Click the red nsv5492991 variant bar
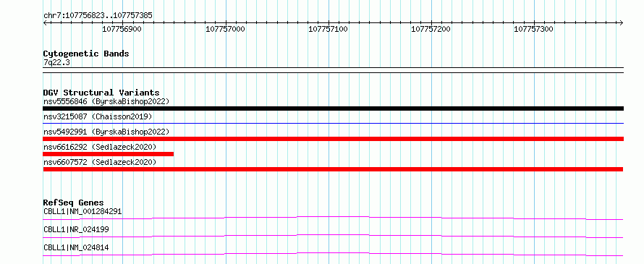The height and width of the screenshot is (264, 644). [333, 139]
